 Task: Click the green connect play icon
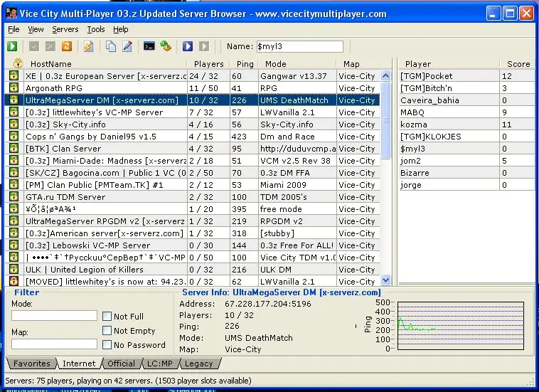(12, 46)
